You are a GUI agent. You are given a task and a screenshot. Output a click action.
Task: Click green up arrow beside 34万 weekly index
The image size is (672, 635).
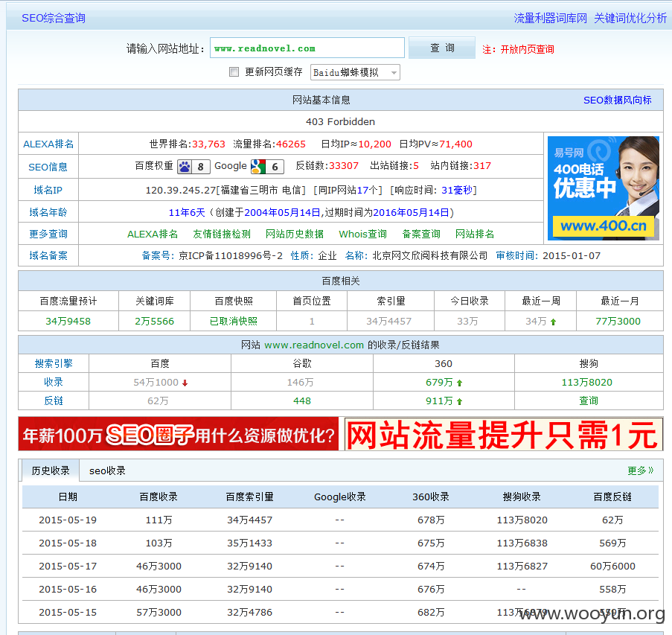[x=553, y=322]
